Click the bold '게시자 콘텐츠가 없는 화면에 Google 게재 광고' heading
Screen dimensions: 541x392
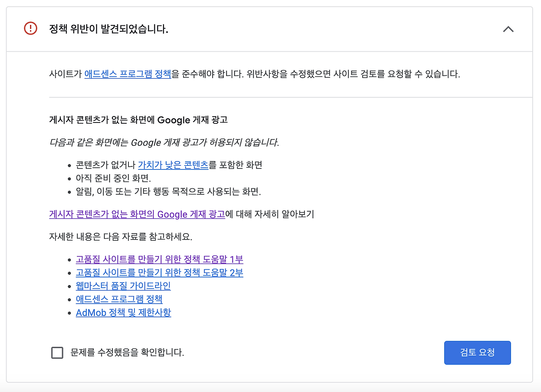click(x=138, y=120)
